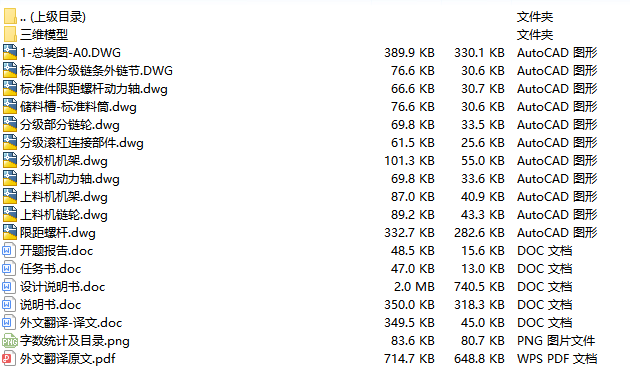630x373 pixels.
Task: Click the 分级机机架.dwg AutoCAD icon
Action: coord(10,161)
